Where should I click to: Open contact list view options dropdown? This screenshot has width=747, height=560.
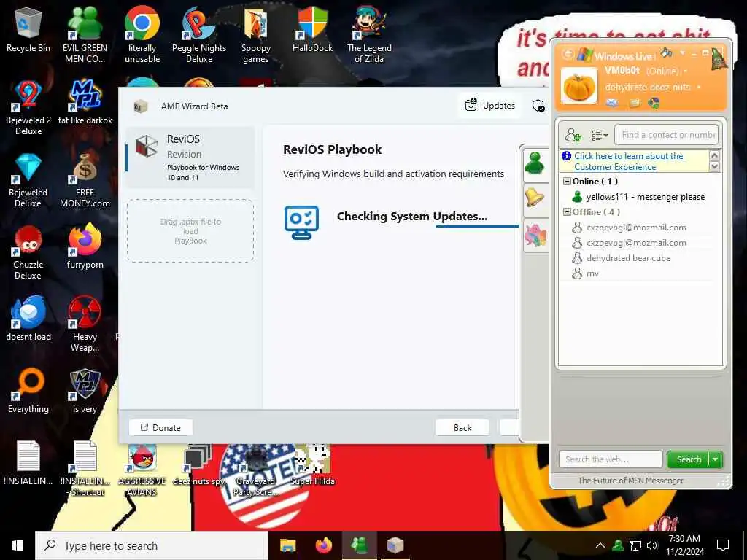(600, 135)
